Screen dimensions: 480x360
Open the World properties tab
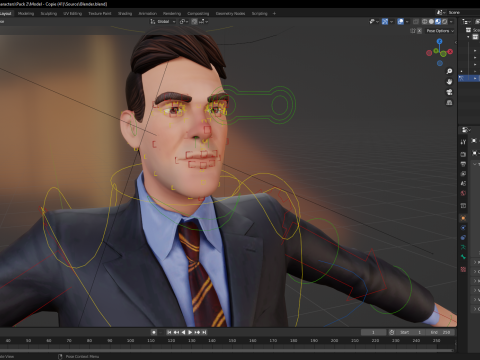463,193
